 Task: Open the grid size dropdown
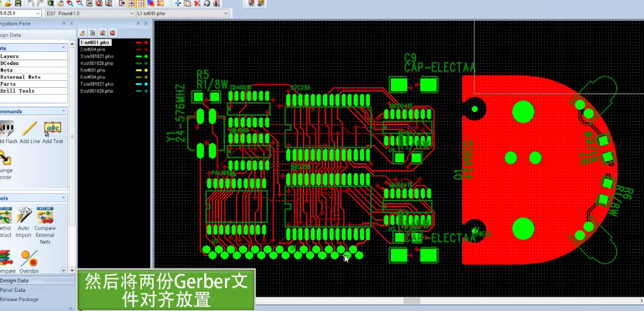pos(38,13)
